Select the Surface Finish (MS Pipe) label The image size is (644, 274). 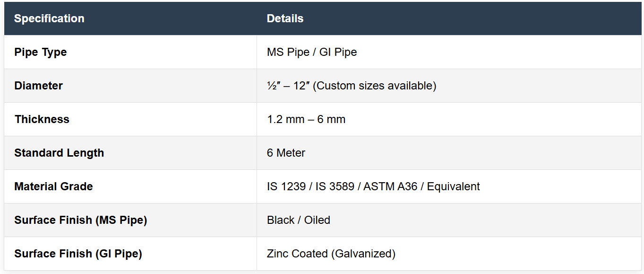pyautogui.click(x=81, y=220)
